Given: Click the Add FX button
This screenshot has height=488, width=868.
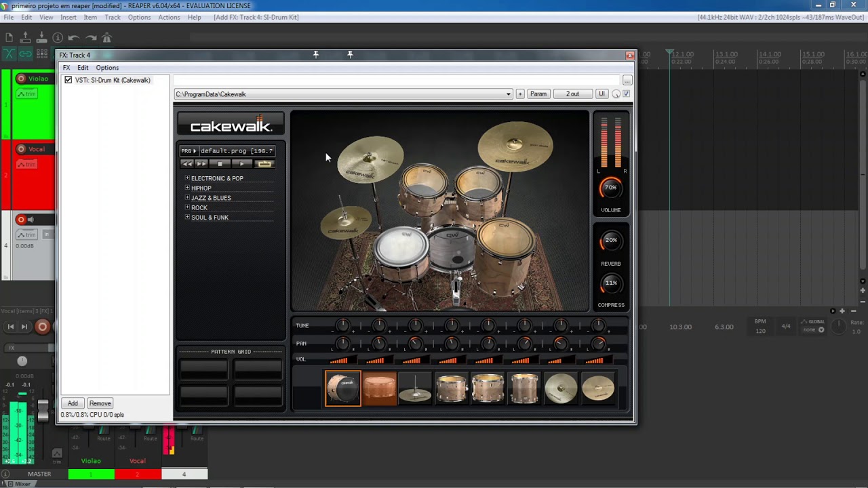Looking at the screenshot, I should click(x=73, y=403).
